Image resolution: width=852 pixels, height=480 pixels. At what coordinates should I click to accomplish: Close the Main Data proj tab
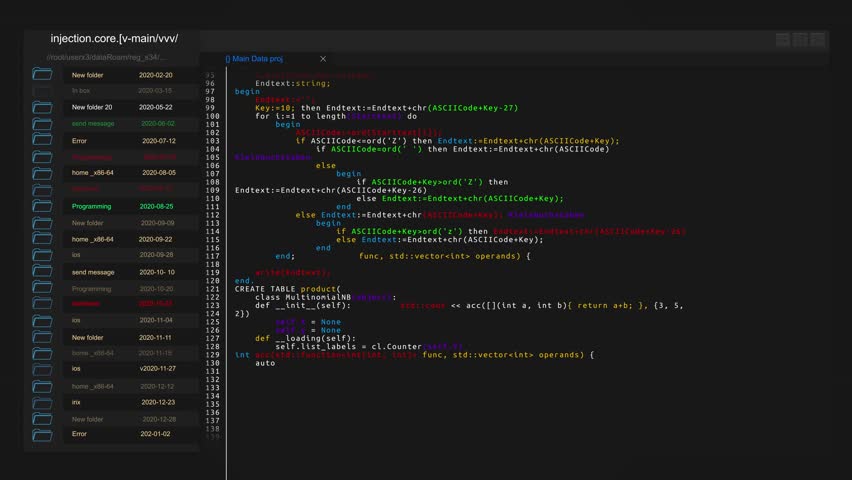[x=323, y=59]
